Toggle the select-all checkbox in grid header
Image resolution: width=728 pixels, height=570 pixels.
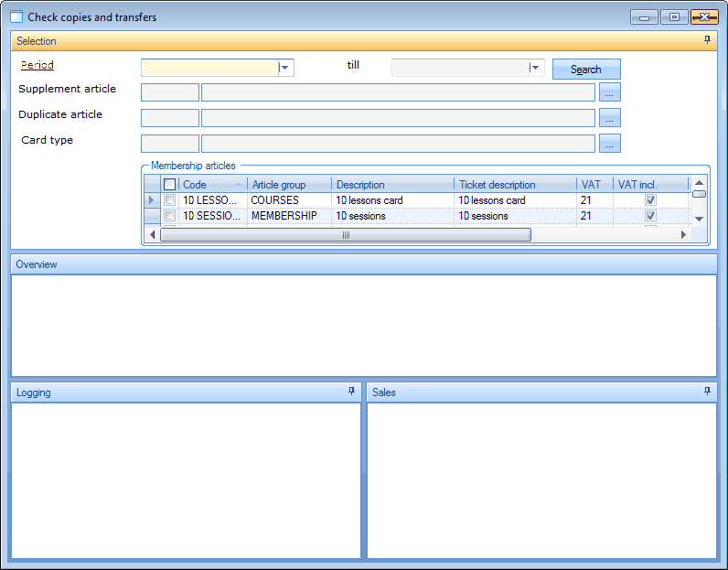point(169,185)
